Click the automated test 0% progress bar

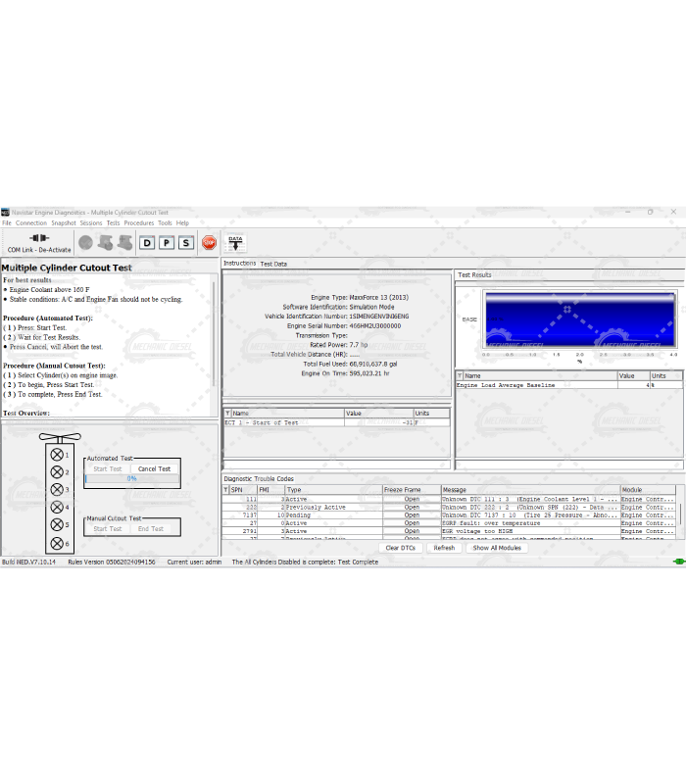[131, 478]
